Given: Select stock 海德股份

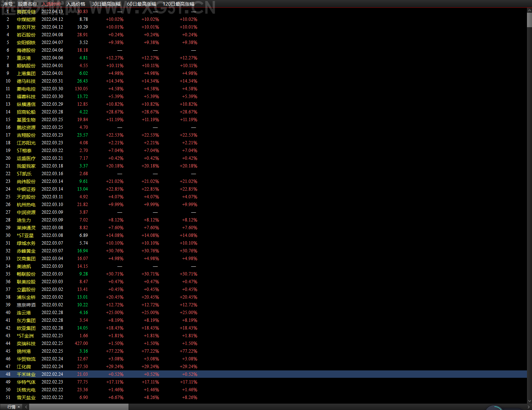Looking at the screenshot, I should [x=26, y=50].
